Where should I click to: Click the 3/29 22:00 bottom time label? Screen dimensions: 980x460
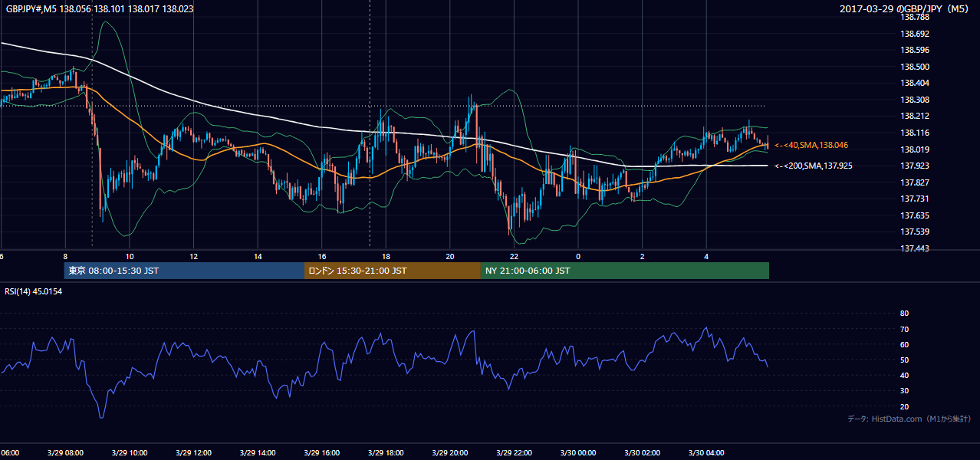point(514,453)
